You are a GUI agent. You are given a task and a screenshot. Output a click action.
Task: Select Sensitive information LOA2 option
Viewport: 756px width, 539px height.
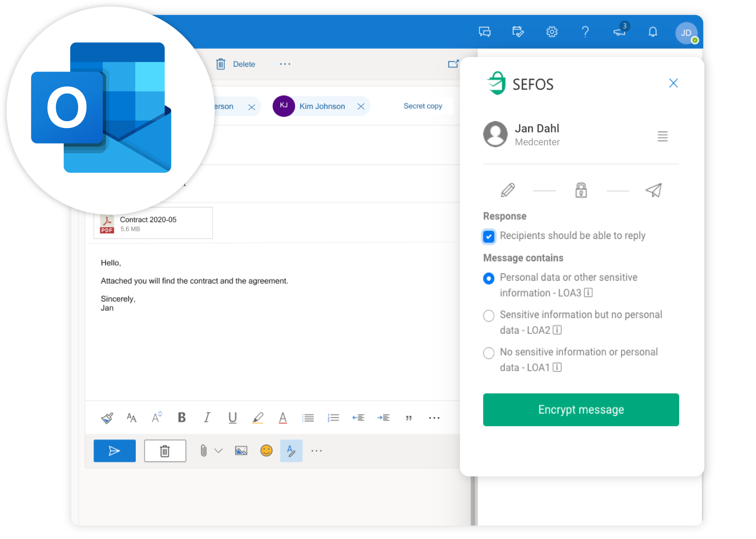[x=489, y=316]
